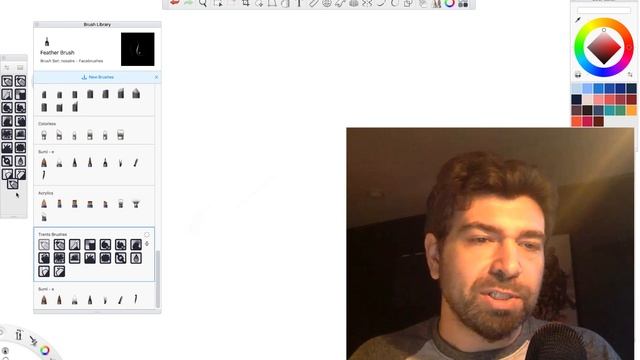Select top-left brush in Brush Palette
Screen dimensions: 640x360
point(7,81)
